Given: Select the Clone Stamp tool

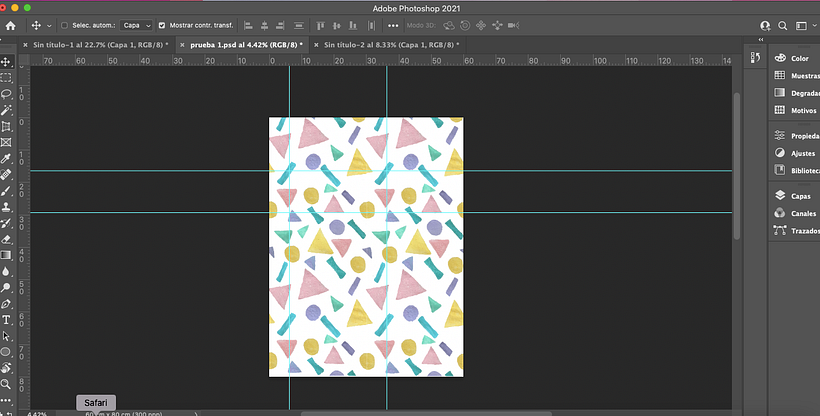Looking at the screenshot, I should [6, 207].
